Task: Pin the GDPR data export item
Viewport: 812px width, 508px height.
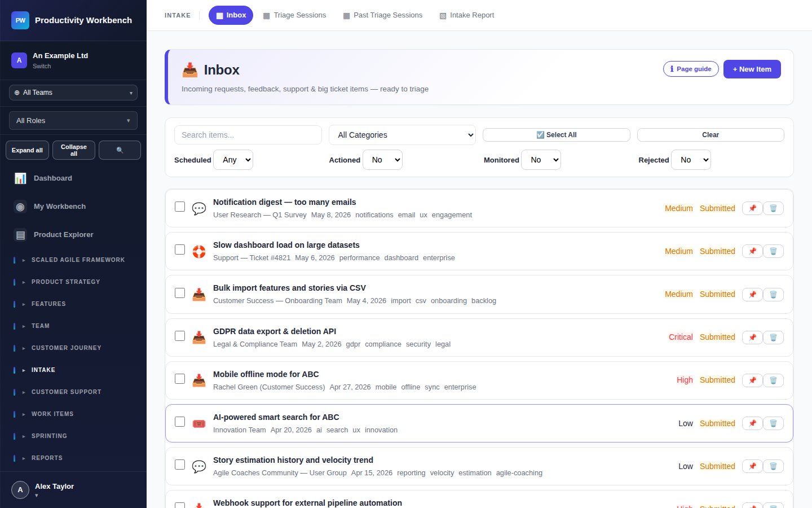Action: point(752,337)
